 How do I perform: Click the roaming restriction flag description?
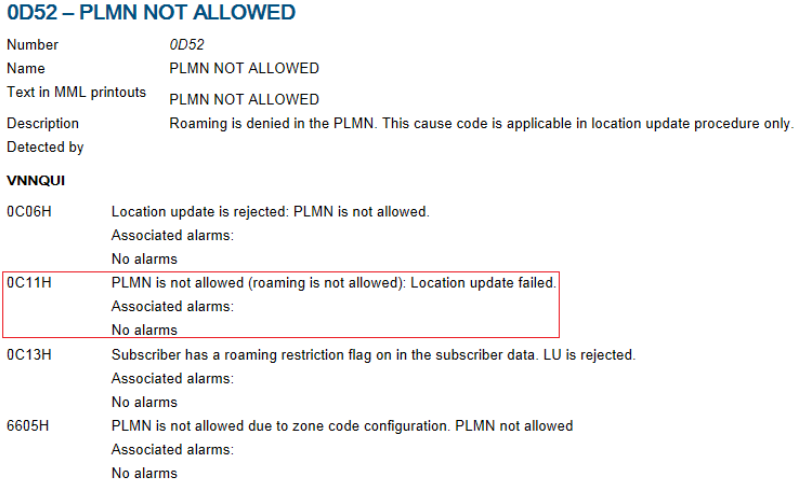pos(374,355)
